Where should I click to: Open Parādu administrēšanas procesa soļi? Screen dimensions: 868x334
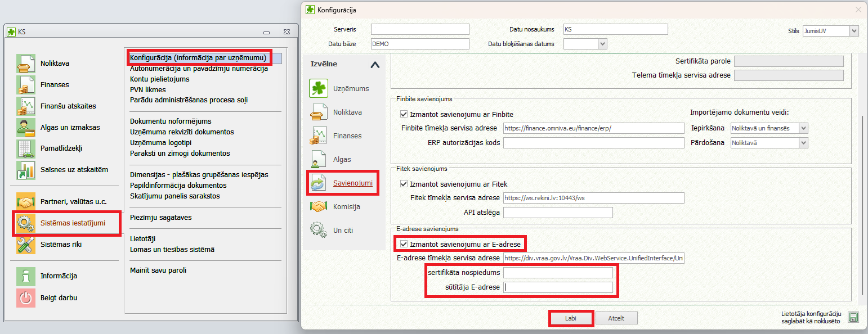click(x=189, y=100)
